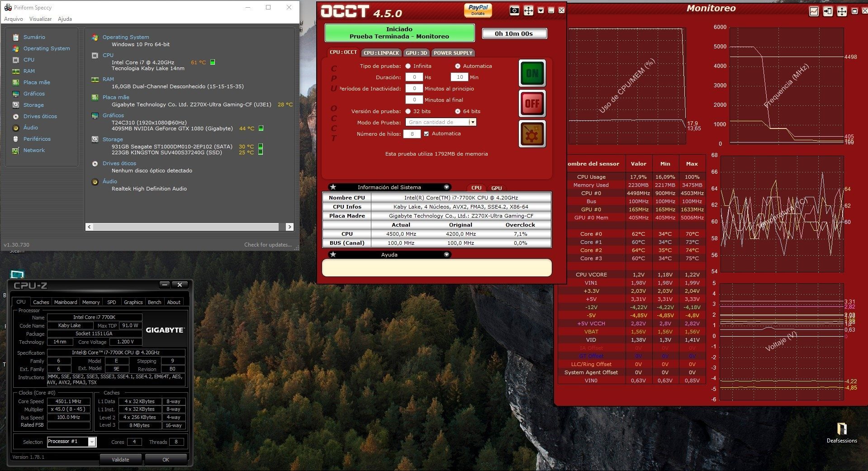The width and height of the screenshot is (868, 471).
Task: Click Minutos al principio input field
Action: [x=414, y=89]
